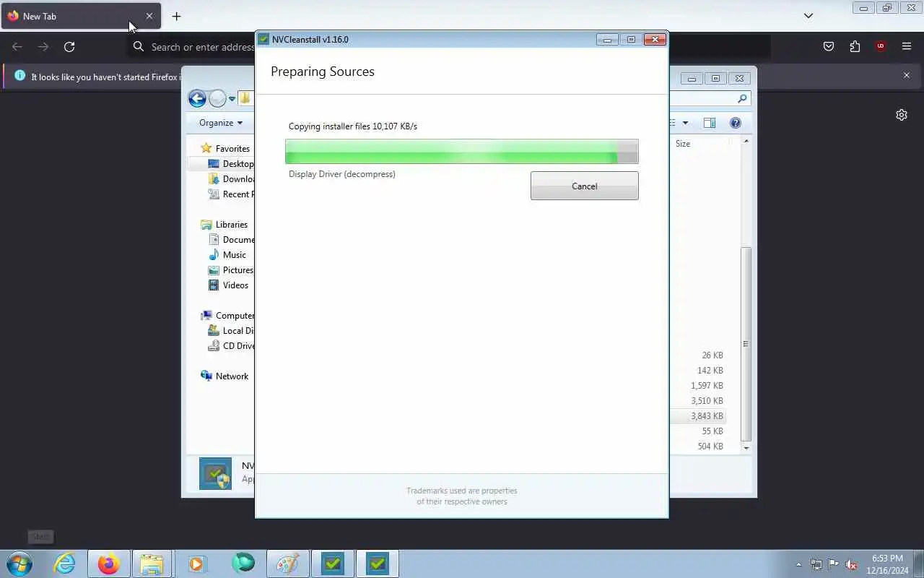Image resolution: width=924 pixels, height=578 pixels.
Task: List all Firefox tabs dropdown
Action: tap(808, 16)
